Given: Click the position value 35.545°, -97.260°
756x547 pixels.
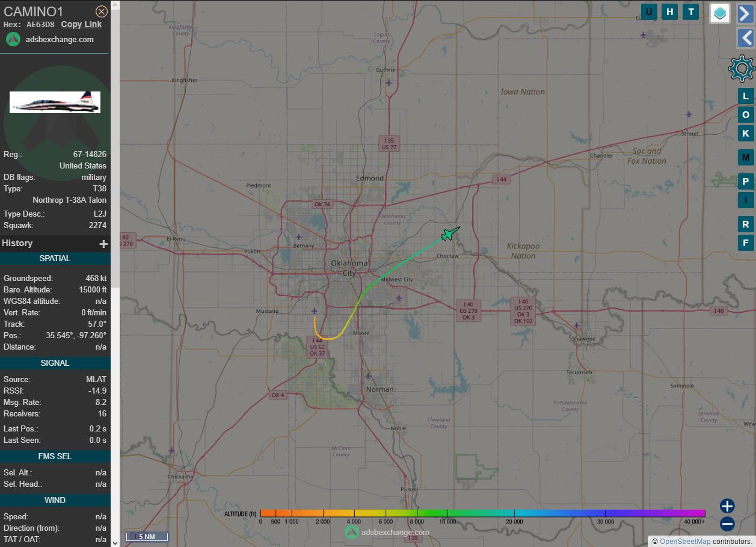Looking at the screenshot, I should tap(76, 336).
